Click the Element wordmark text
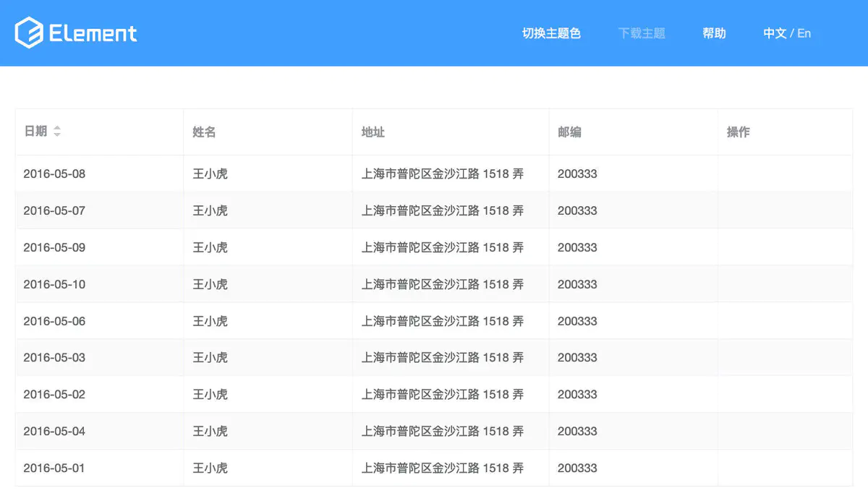Screen dimensions: 868x501 91,33
